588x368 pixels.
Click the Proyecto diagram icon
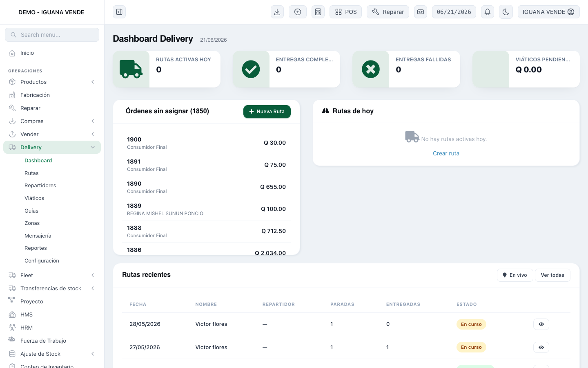click(12, 300)
